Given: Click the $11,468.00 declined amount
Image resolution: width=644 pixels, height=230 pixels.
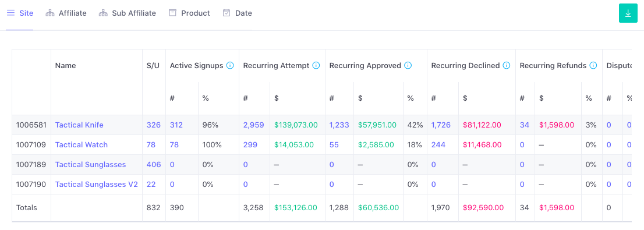Looking at the screenshot, I should [x=482, y=144].
